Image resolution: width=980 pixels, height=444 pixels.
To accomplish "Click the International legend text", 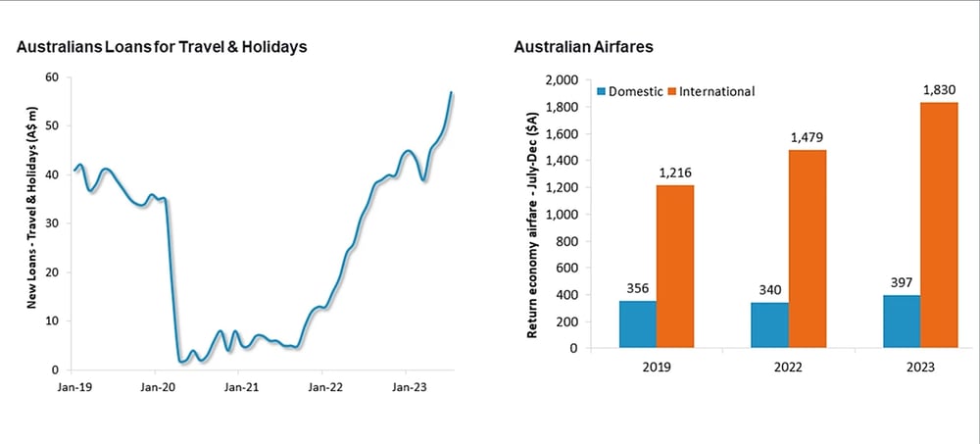I will (x=717, y=92).
